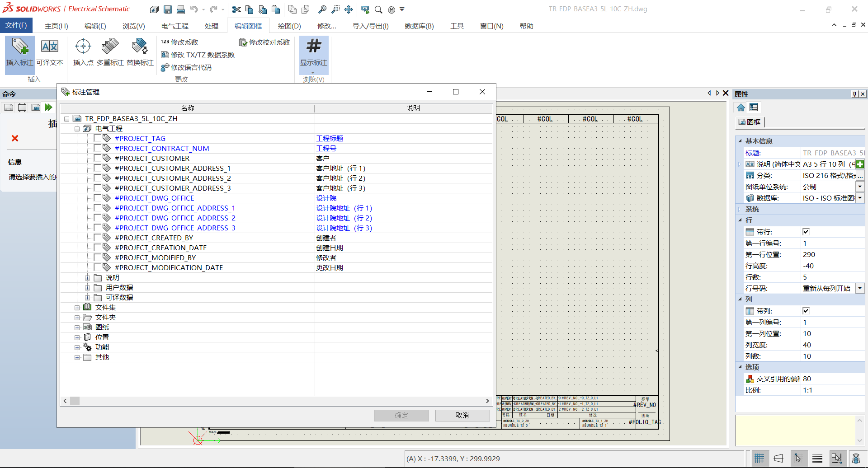This screenshot has width=868, height=468.
Task: Toggle the line weight status bar icon
Action: tap(817, 459)
